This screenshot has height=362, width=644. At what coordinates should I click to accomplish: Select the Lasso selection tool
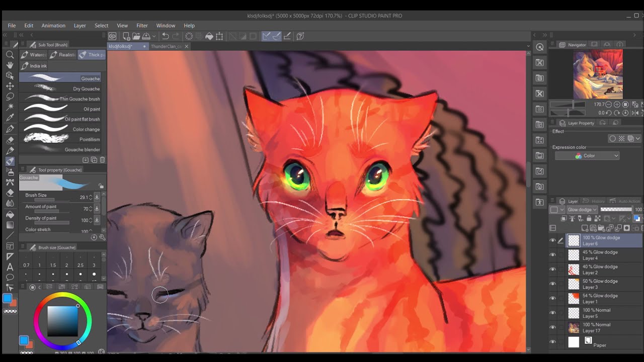10,97
